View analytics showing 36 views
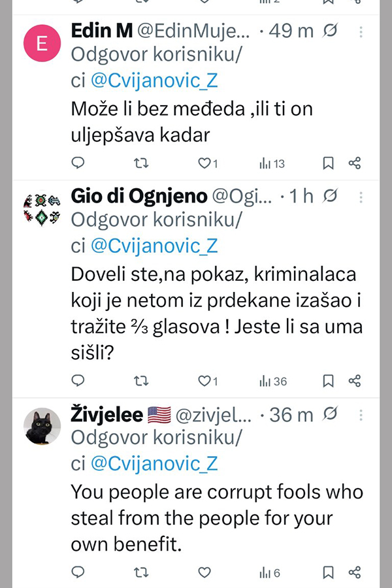Image resolution: width=392 pixels, height=588 pixels. pyautogui.click(x=272, y=382)
